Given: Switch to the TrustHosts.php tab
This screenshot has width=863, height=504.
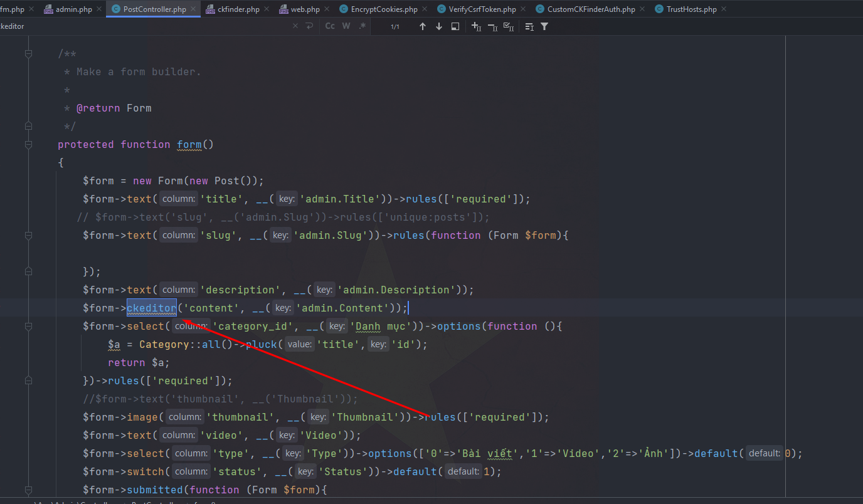Looking at the screenshot, I should tap(691, 9).
